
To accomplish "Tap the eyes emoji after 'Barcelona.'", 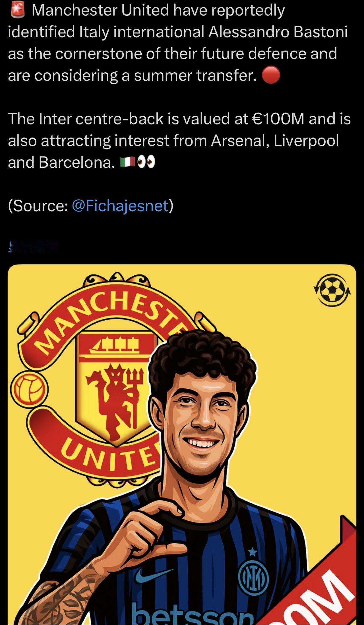I will click(146, 163).
